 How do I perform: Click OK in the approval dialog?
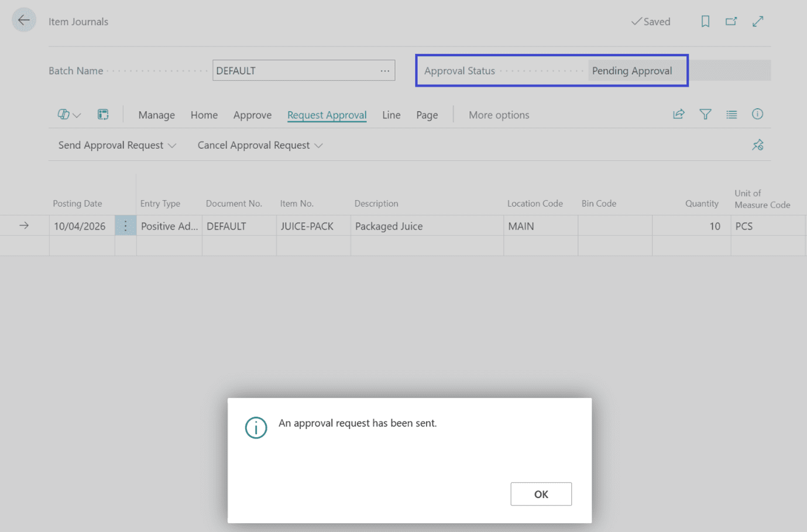coord(541,494)
